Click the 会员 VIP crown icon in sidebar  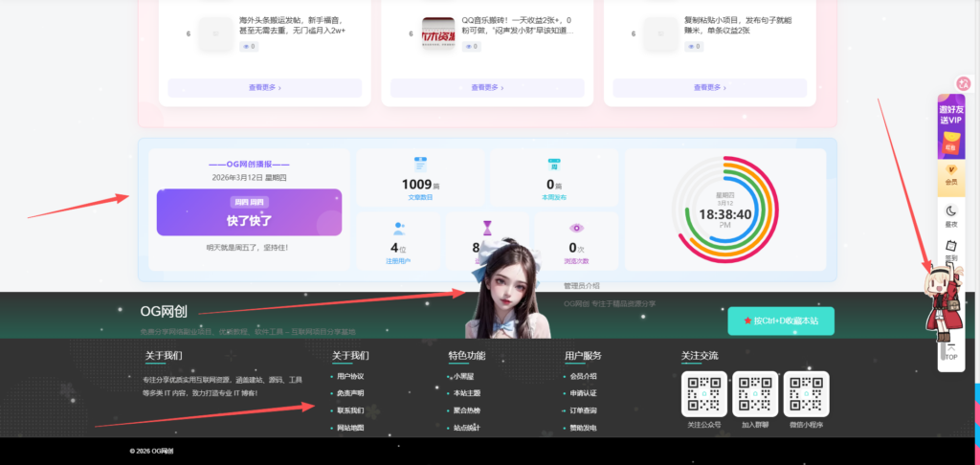(x=950, y=172)
